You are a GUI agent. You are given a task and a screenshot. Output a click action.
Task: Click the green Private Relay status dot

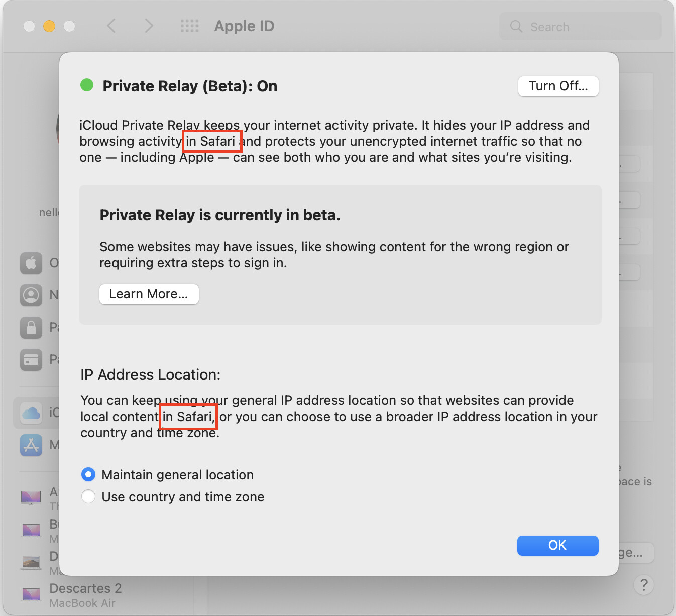pos(87,85)
